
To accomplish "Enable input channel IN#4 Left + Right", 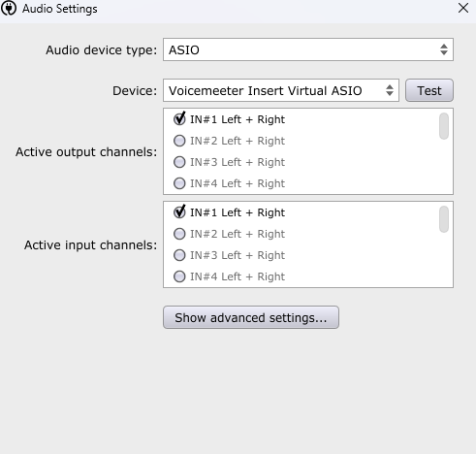I will click(x=179, y=276).
